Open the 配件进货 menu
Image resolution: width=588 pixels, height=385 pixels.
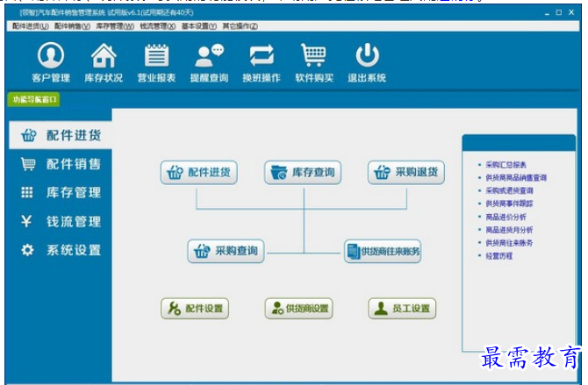(x=31, y=25)
